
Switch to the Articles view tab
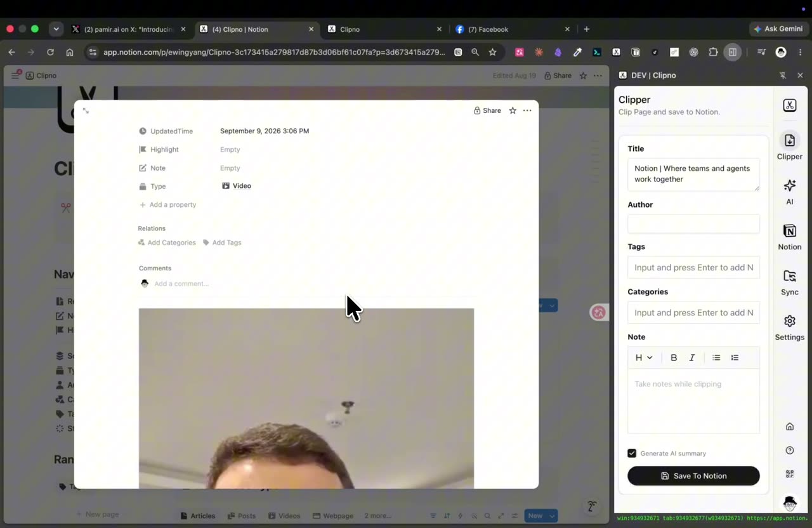(198, 515)
